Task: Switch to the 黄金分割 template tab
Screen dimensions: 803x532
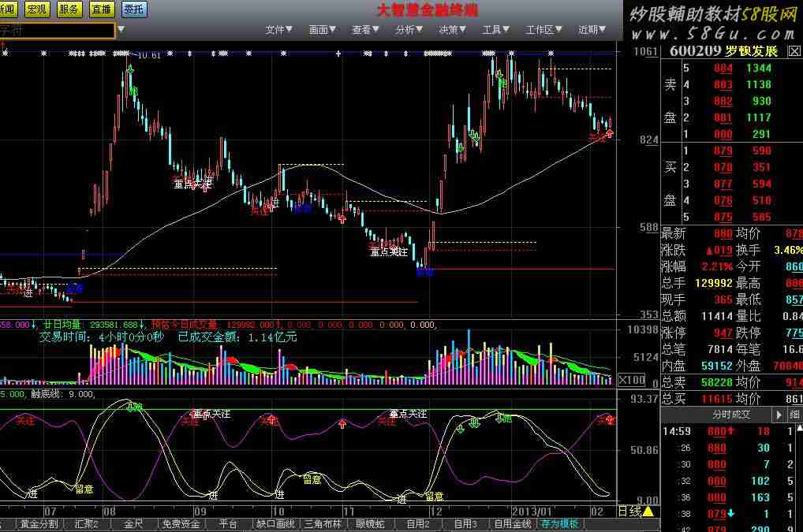Action: coord(39,524)
